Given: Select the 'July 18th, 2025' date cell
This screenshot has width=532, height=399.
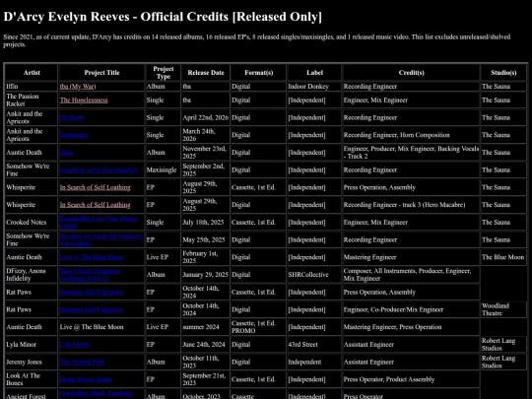Looking at the screenshot, I should [206, 223].
